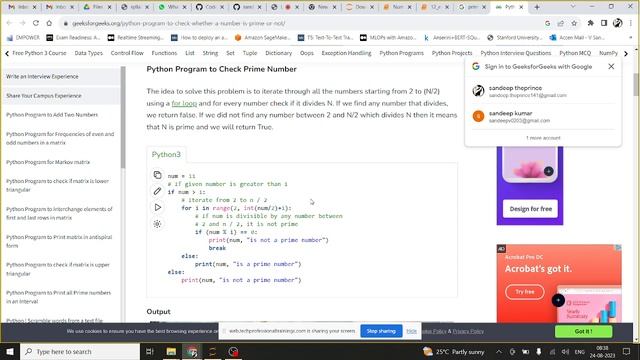This screenshot has height=360, width=640.
Task: Open the Chrome profile avatar
Action: [618, 23]
